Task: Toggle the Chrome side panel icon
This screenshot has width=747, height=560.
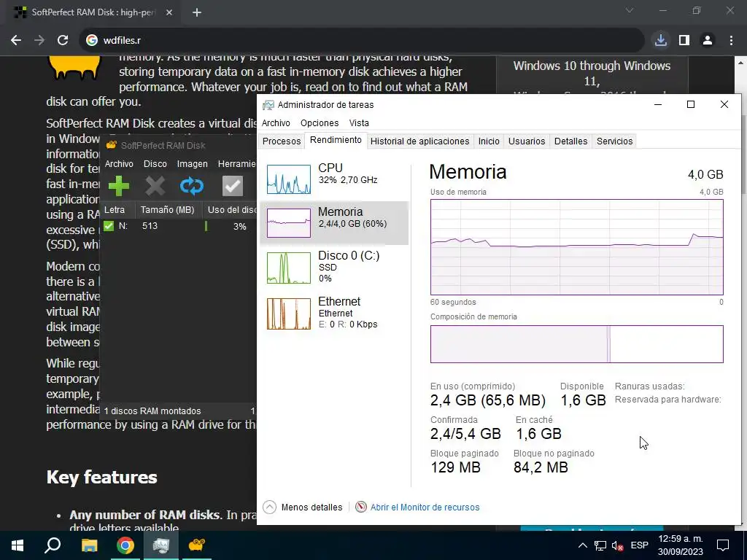Action: click(x=684, y=41)
